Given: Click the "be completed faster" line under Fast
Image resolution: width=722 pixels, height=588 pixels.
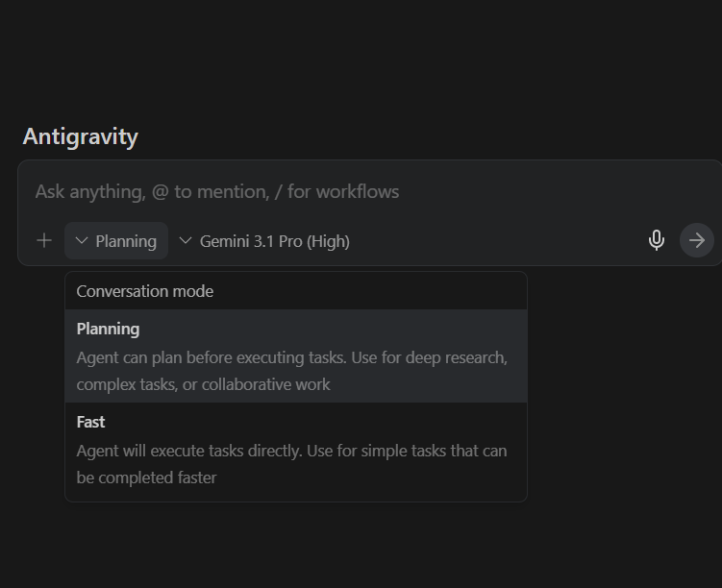Looking at the screenshot, I should (147, 478).
